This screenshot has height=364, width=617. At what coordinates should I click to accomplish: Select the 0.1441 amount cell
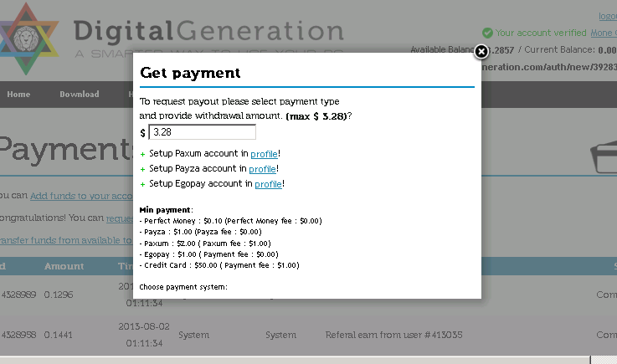point(59,335)
